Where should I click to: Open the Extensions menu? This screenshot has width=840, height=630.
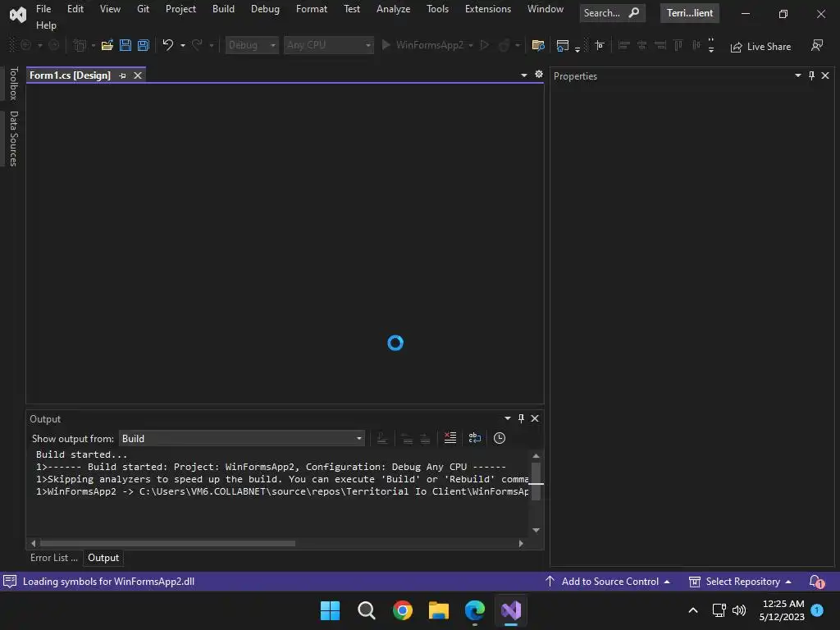(x=488, y=9)
